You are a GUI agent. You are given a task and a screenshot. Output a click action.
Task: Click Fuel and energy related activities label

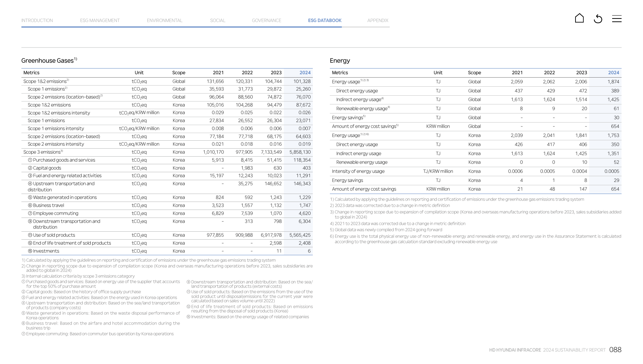[65, 176]
